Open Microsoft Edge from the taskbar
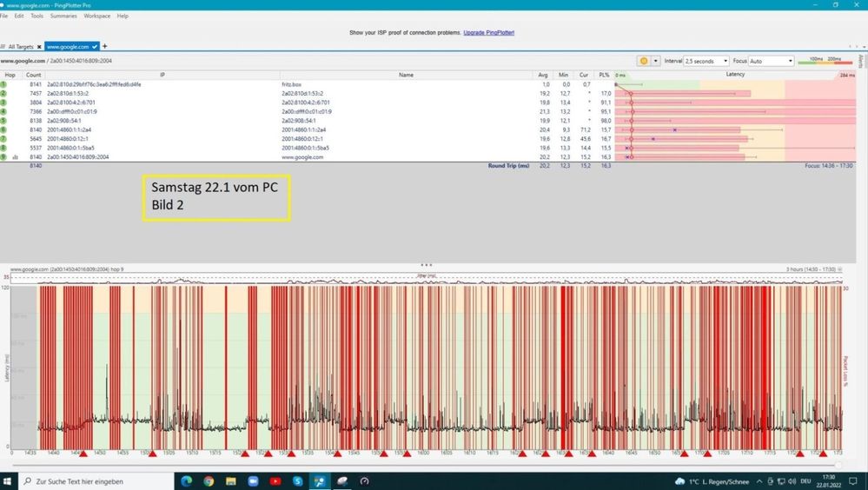Image resolution: width=868 pixels, height=490 pixels. 186,481
